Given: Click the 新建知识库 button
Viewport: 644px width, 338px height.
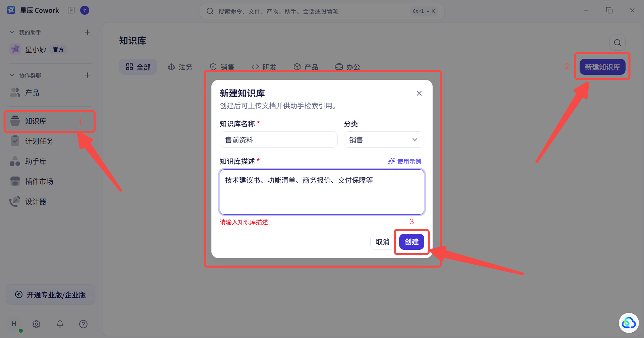Looking at the screenshot, I should 602,67.
